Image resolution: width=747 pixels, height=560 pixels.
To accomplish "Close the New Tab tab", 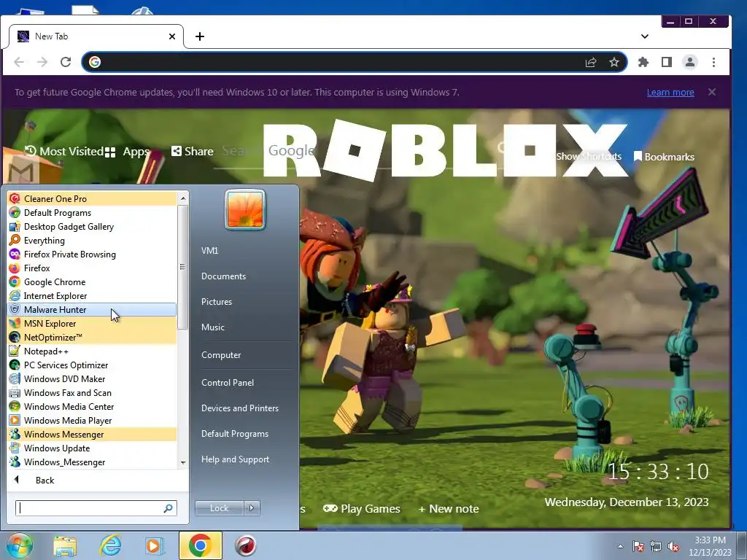I will coord(172,36).
